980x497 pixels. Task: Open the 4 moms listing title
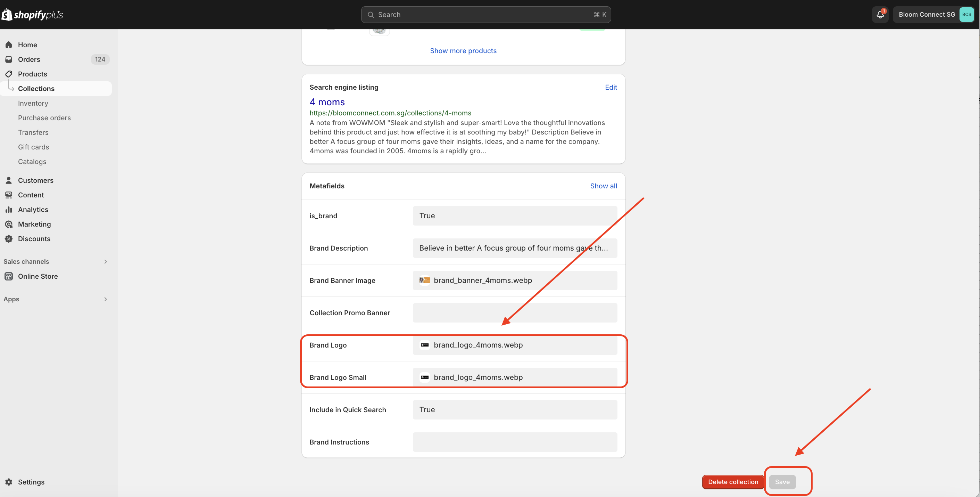point(327,102)
